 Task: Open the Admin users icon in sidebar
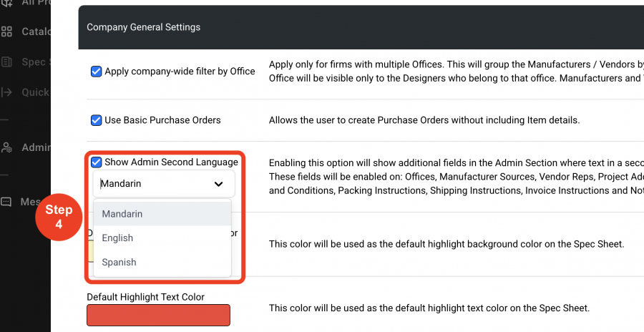(6, 147)
